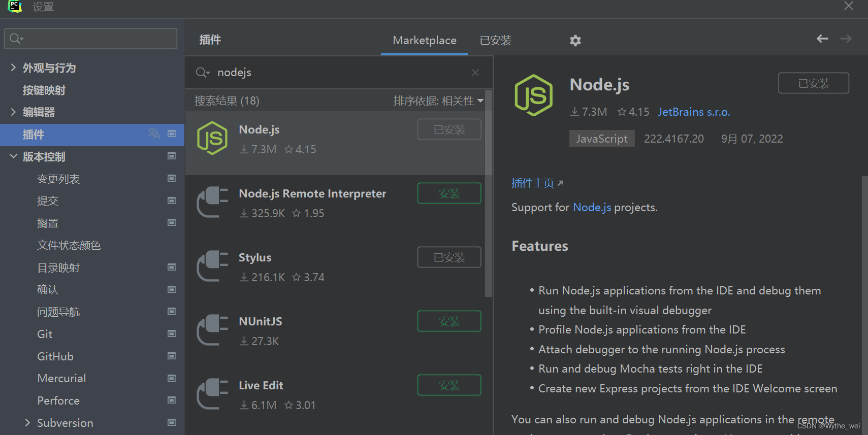Open JetBrains s.r.o. vendor link

click(694, 112)
